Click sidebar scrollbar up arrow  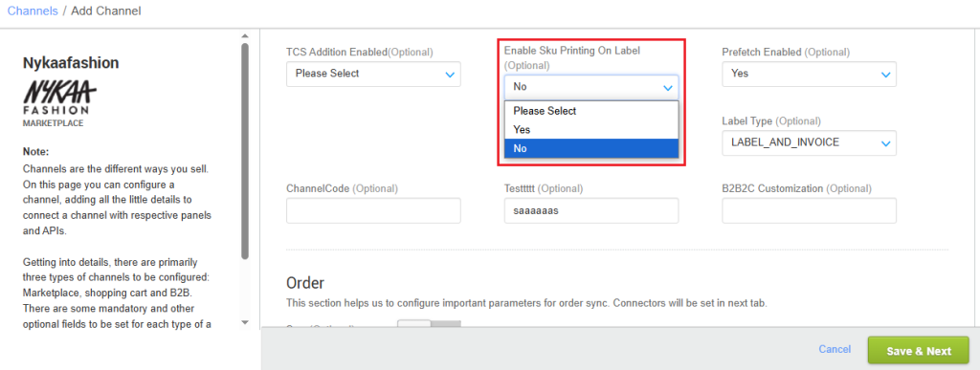click(x=245, y=36)
